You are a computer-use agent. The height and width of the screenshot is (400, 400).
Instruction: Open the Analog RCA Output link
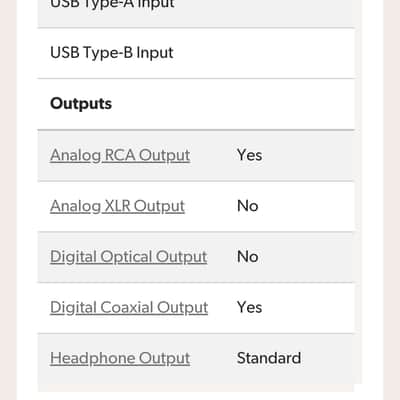click(x=120, y=155)
